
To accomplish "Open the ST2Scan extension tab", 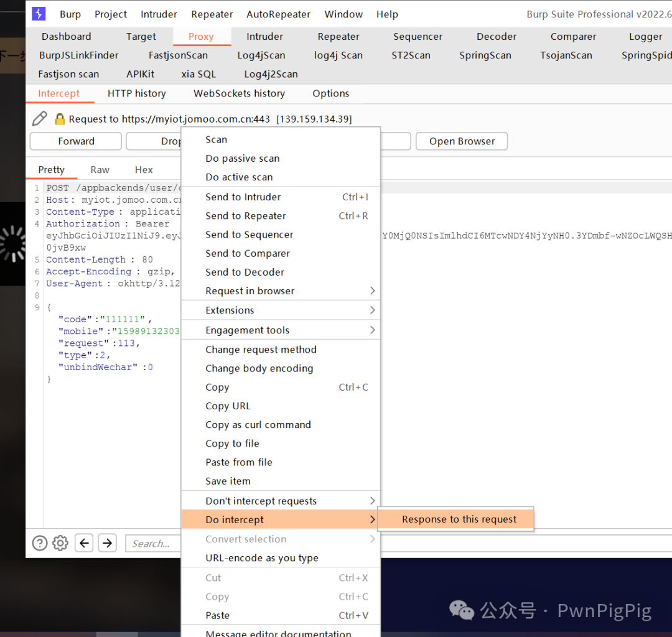I will click(411, 55).
